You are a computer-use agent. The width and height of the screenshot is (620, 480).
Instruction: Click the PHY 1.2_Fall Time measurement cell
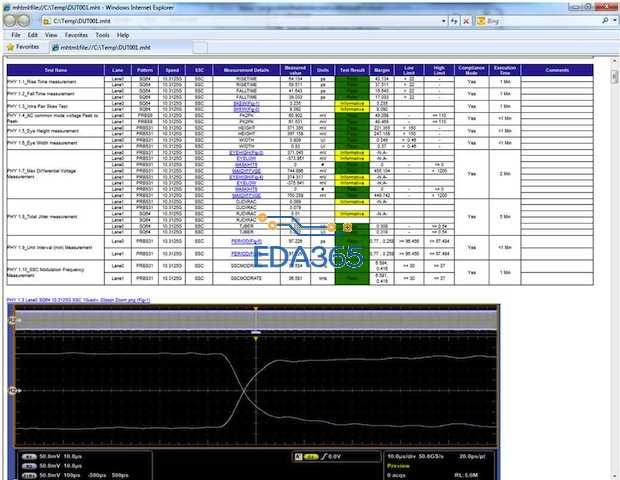click(x=55, y=94)
